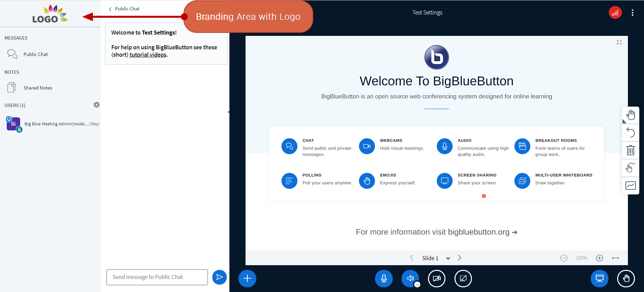Zoom out the presentation
644x292 pixels.
coord(564,258)
